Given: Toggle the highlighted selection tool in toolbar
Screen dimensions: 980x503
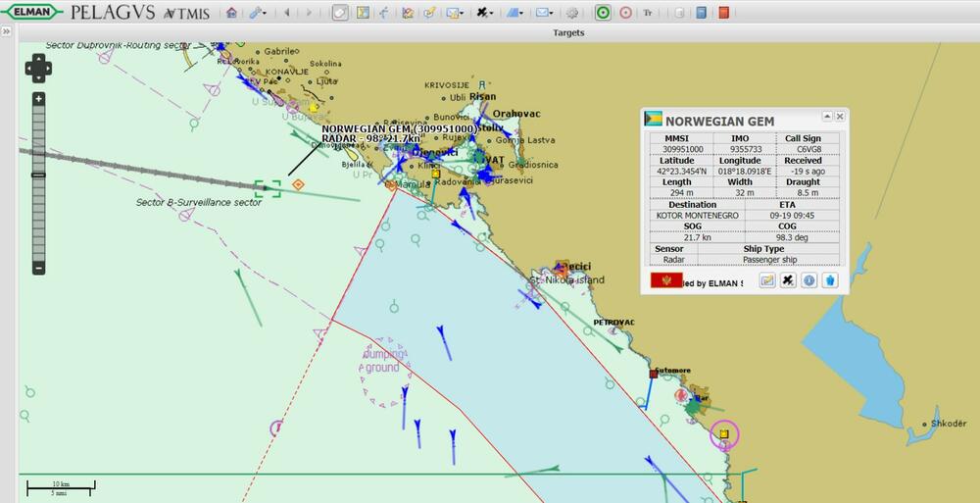Looking at the screenshot, I should 339,13.
